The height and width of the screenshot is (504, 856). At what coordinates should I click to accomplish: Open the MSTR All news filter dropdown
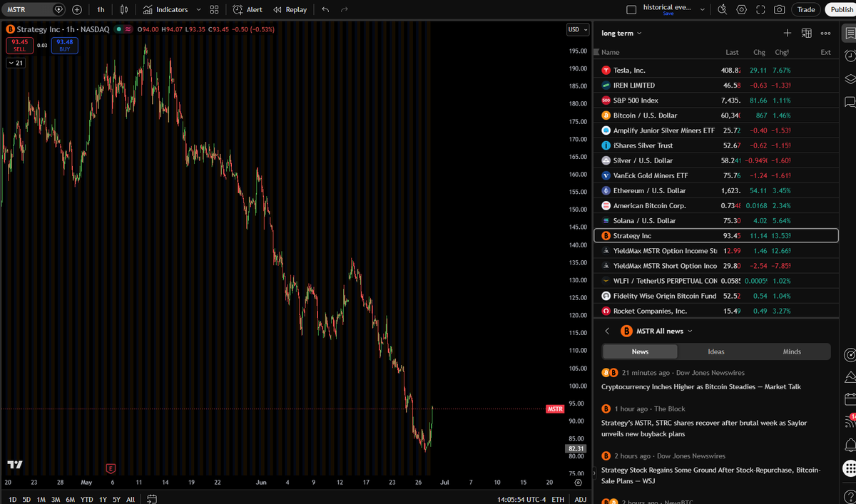point(665,331)
